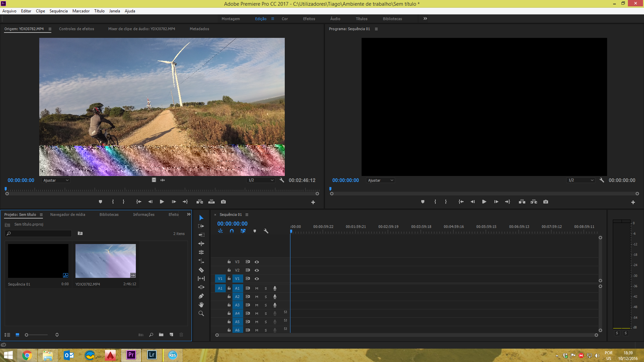The width and height of the screenshot is (644, 362).
Task: Open Ajustar dropdown in program monitor
Action: [x=380, y=180]
